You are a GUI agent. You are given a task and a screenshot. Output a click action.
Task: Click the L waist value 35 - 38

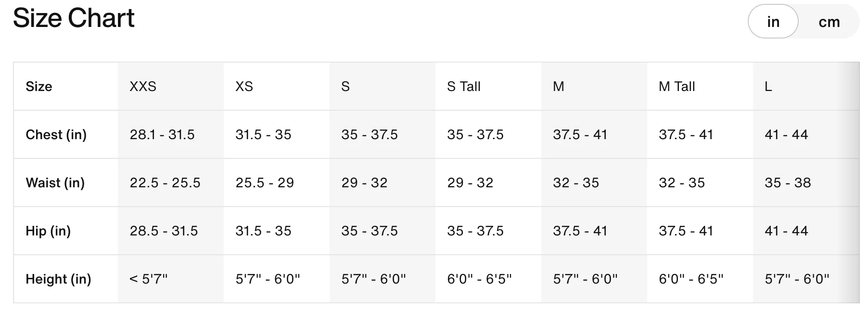[788, 183]
